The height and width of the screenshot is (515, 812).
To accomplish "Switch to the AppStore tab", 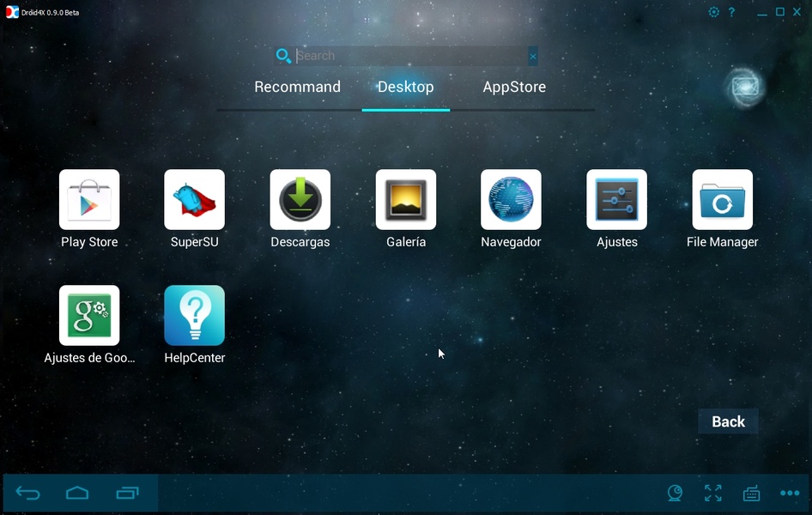I will [x=514, y=87].
